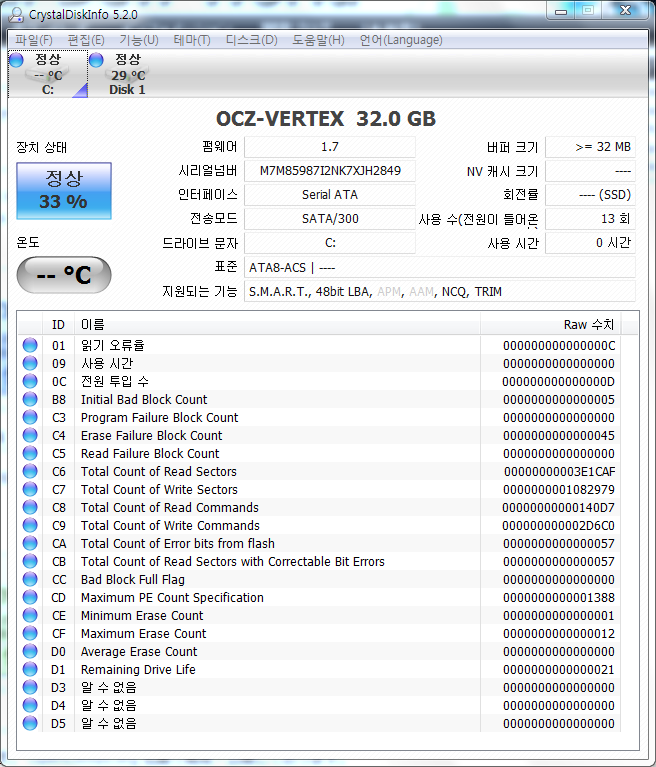This screenshot has height=767, width=656.
Task: Open the 기능(U) menu
Action: pos(139,40)
